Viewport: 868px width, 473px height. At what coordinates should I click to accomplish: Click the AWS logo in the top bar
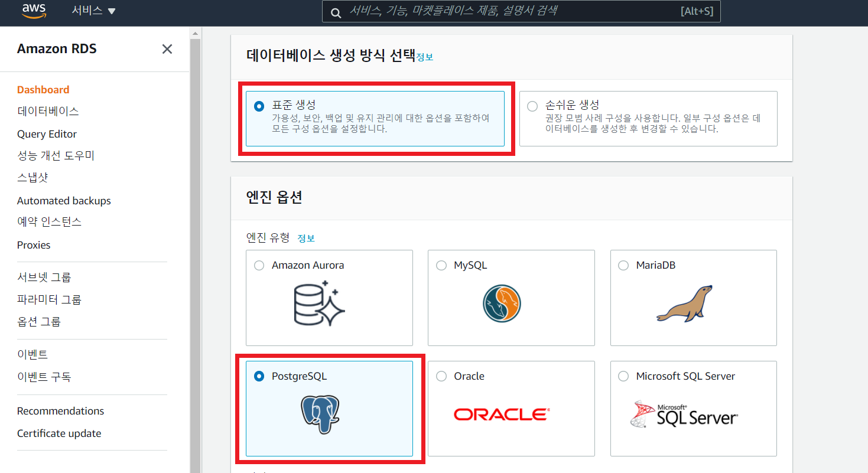pyautogui.click(x=34, y=11)
